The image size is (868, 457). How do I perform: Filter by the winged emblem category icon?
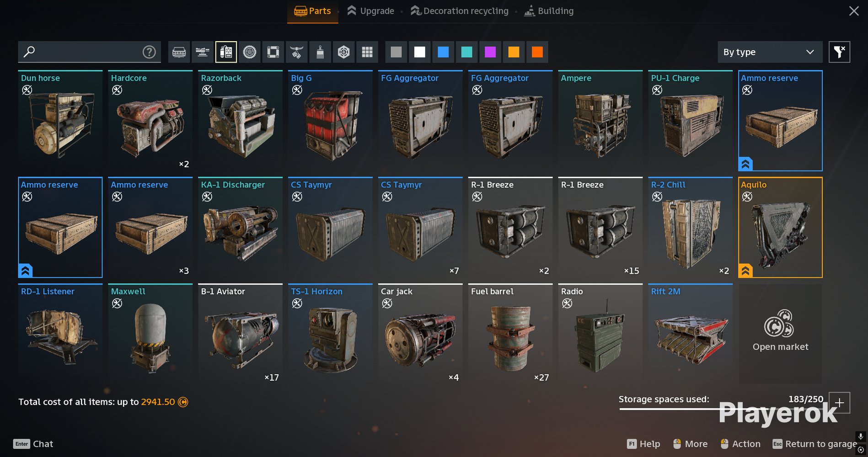coord(297,52)
